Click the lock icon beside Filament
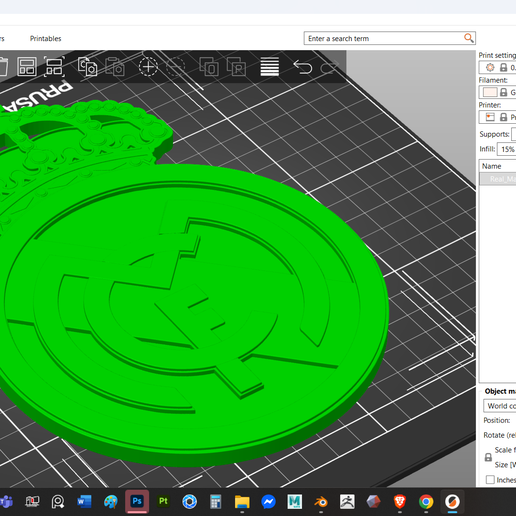Image resolution: width=516 pixels, height=516 pixels. 503,92
